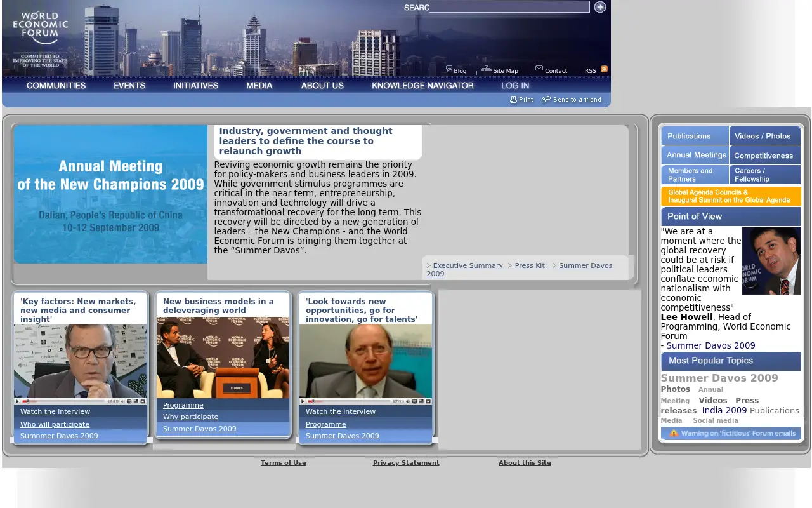This screenshot has width=812, height=508.
Task: Open the About Us menu
Action: 322,86
